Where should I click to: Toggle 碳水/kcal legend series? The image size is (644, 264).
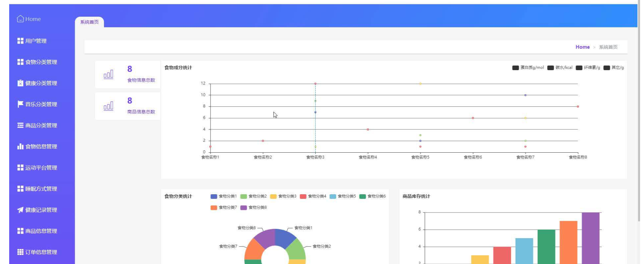[x=560, y=67]
